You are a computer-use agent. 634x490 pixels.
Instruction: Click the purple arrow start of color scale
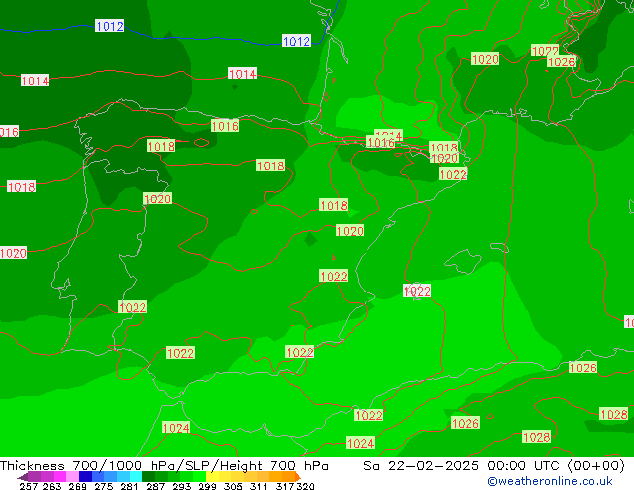(23, 477)
